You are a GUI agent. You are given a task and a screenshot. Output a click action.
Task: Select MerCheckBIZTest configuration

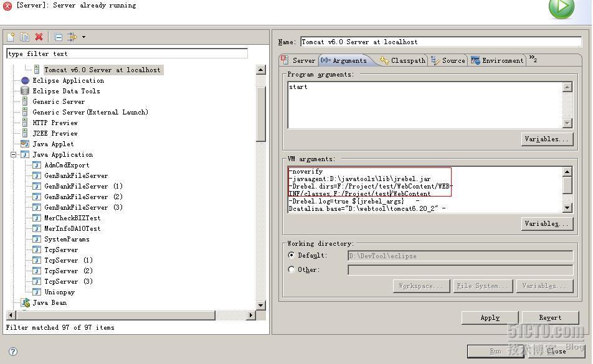(x=72, y=218)
